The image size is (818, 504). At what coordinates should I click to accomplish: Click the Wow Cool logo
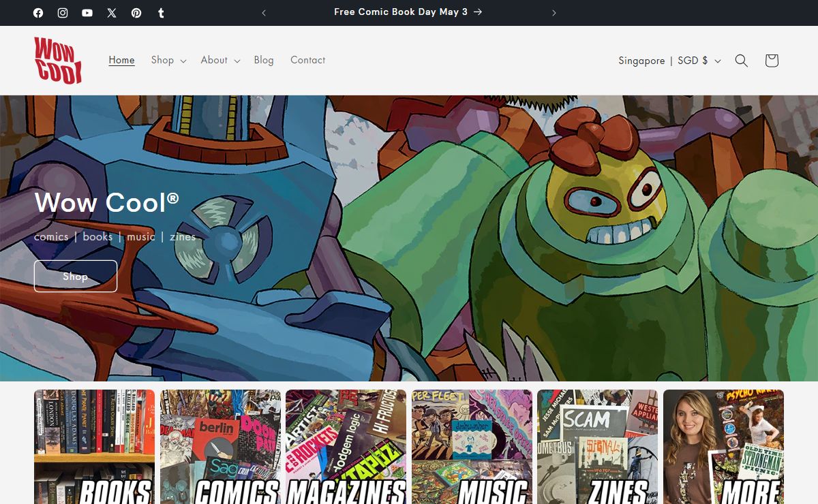point(58,61)
